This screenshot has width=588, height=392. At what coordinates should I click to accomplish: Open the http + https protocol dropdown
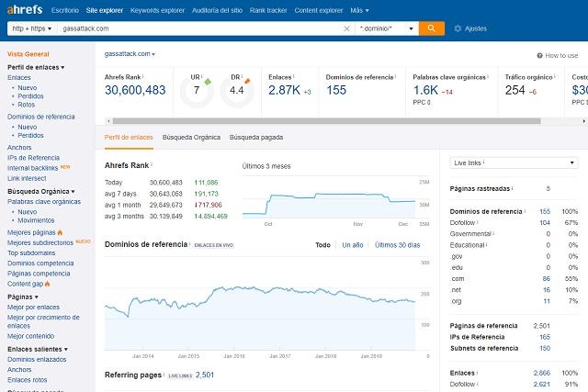30,28
